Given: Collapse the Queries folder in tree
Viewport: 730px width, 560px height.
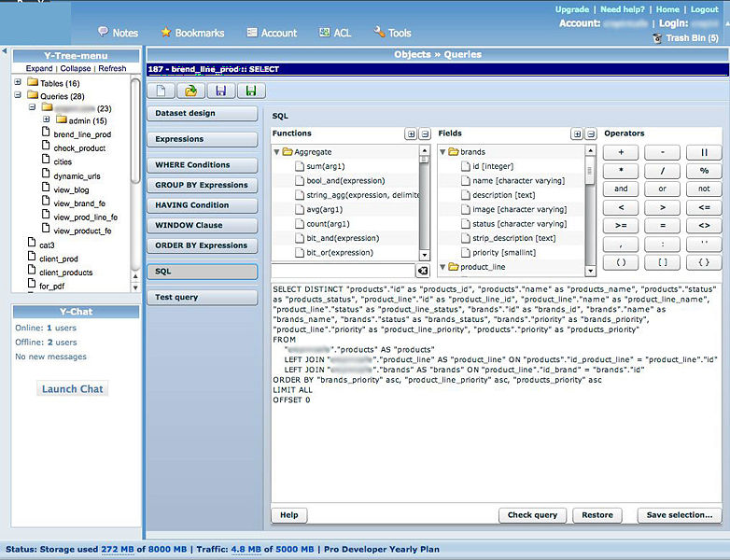Looking at the screenshot, I should [19, 95].
